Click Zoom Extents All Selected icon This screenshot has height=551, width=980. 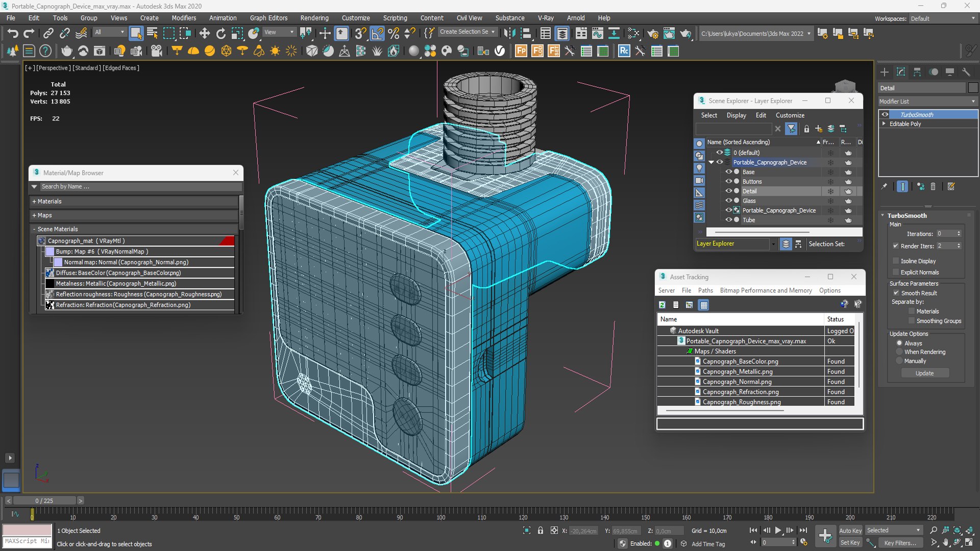point(969,531)
